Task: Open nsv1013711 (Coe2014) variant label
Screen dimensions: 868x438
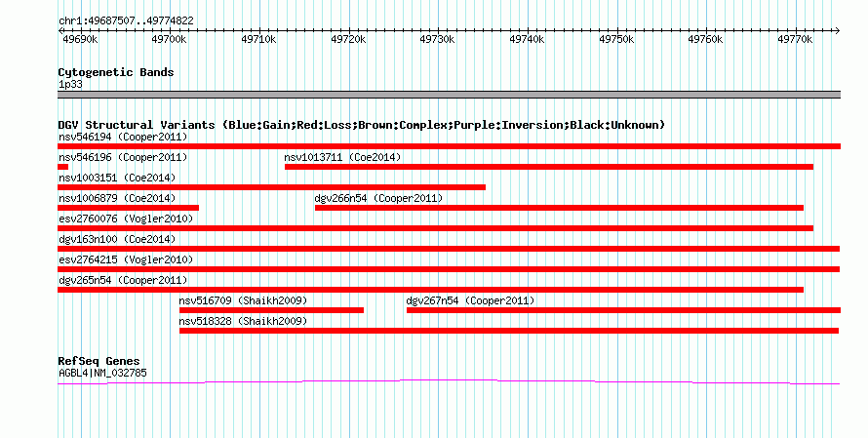Action: [x=342, y=157]
